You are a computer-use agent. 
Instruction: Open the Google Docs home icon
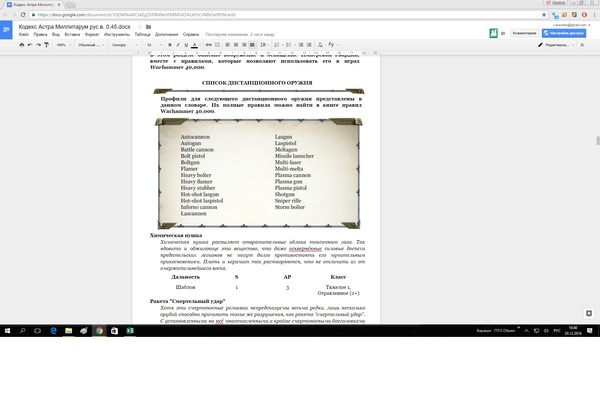tap(9, 30)
